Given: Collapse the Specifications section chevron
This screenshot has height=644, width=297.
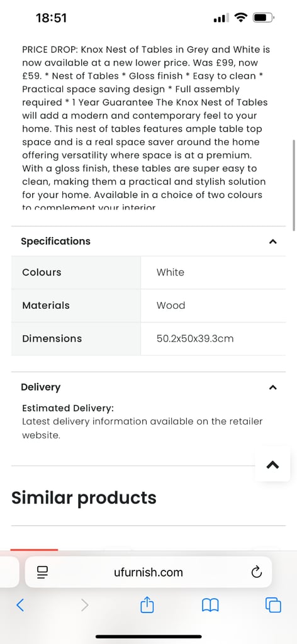Looking at the screenshot, I should point(272,241).
